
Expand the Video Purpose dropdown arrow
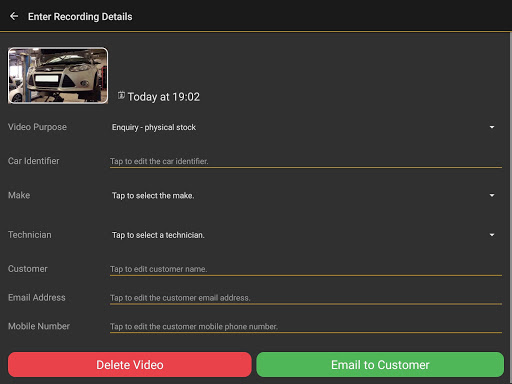click(x=492, y=127)
